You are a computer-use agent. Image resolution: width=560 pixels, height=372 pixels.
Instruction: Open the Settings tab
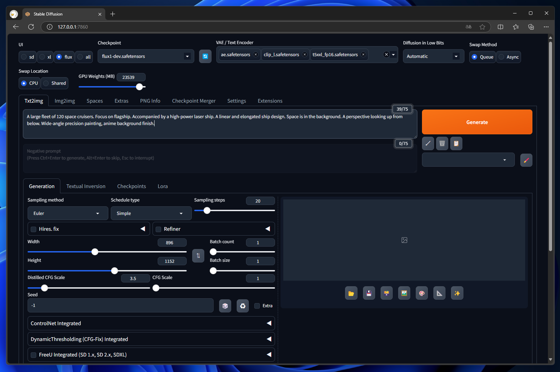click(x=236, y=101)
